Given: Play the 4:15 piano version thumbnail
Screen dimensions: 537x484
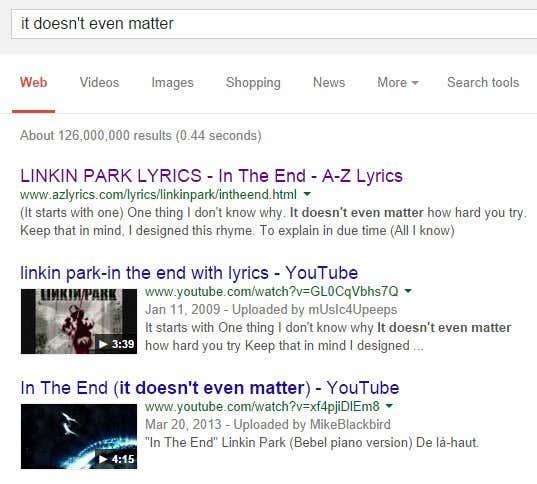Looking at the screenshot, I should [x=79, y=436].
